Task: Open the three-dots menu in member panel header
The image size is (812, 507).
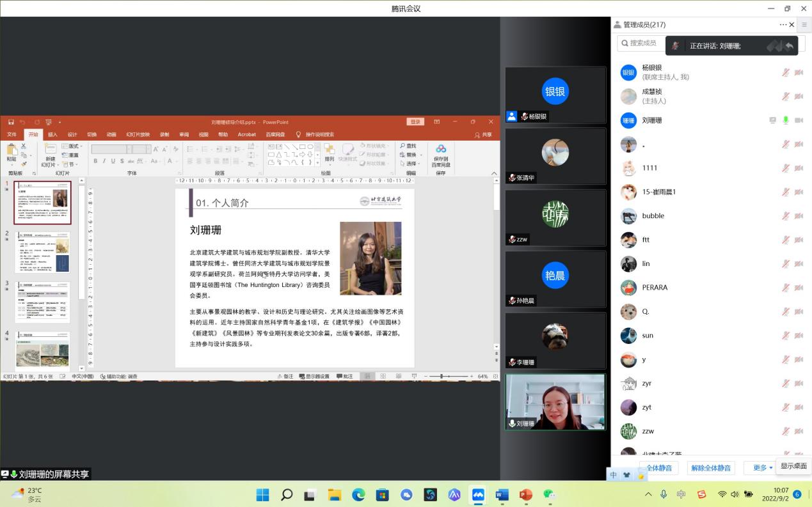Action: click(x=783, y=25)
